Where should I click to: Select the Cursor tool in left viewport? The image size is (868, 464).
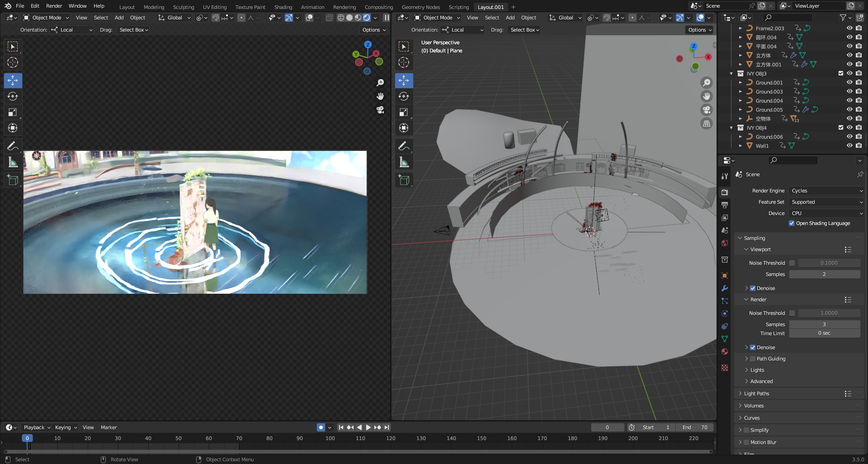[13, 62]
